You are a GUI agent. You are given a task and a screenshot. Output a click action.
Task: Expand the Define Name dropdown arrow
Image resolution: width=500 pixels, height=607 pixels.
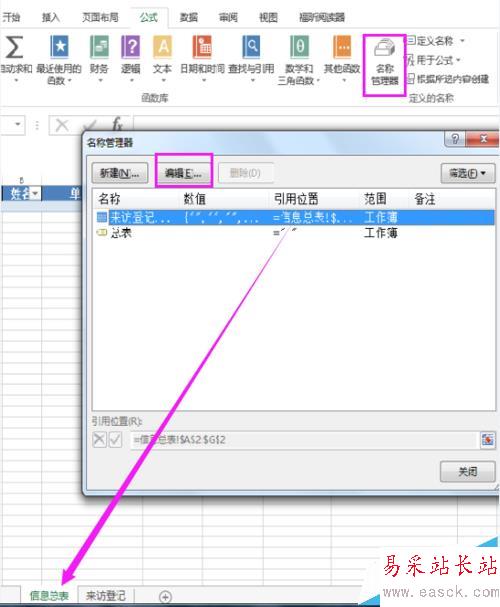[x=462, y=41]
